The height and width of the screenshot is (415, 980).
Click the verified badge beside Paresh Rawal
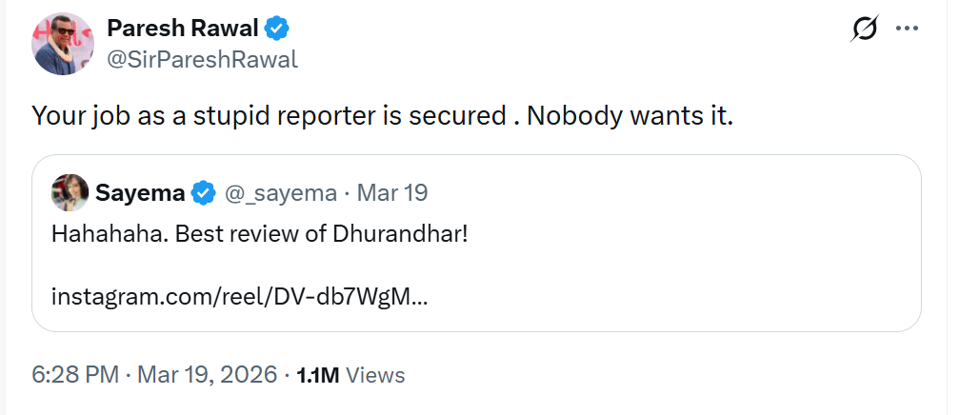coord(277,29)
